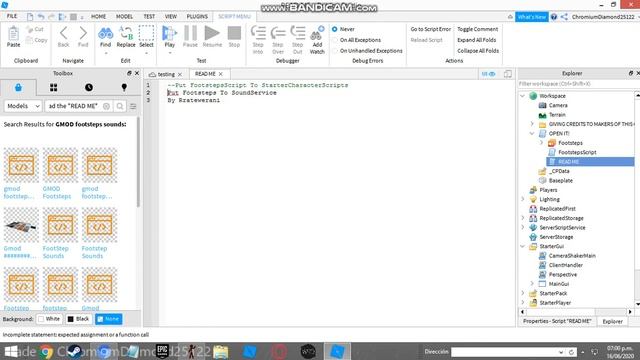The width and height of the screenshot is (640, 360).
Task: Click the Copy button
Action: click(37, 40)
